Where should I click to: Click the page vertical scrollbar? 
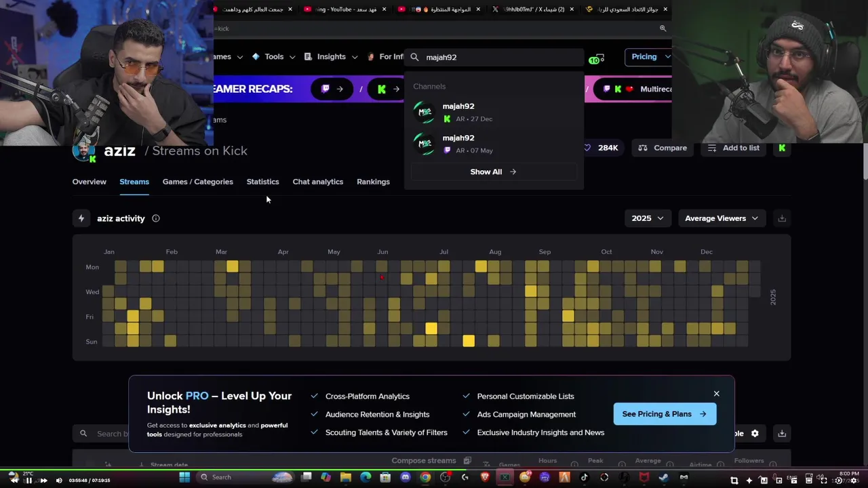pos(864,163)
